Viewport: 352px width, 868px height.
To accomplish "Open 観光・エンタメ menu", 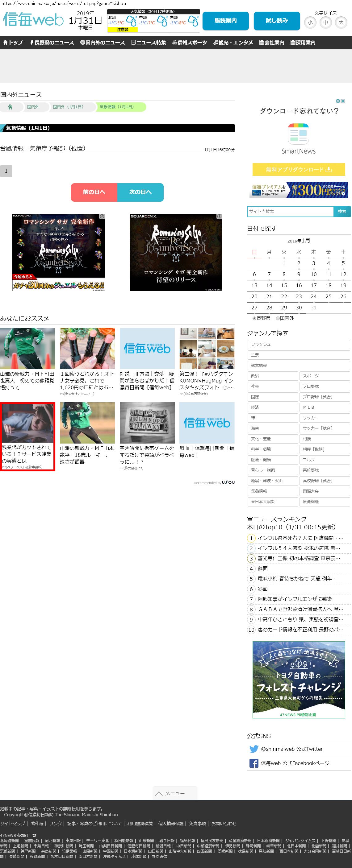I will pos(233,43).
